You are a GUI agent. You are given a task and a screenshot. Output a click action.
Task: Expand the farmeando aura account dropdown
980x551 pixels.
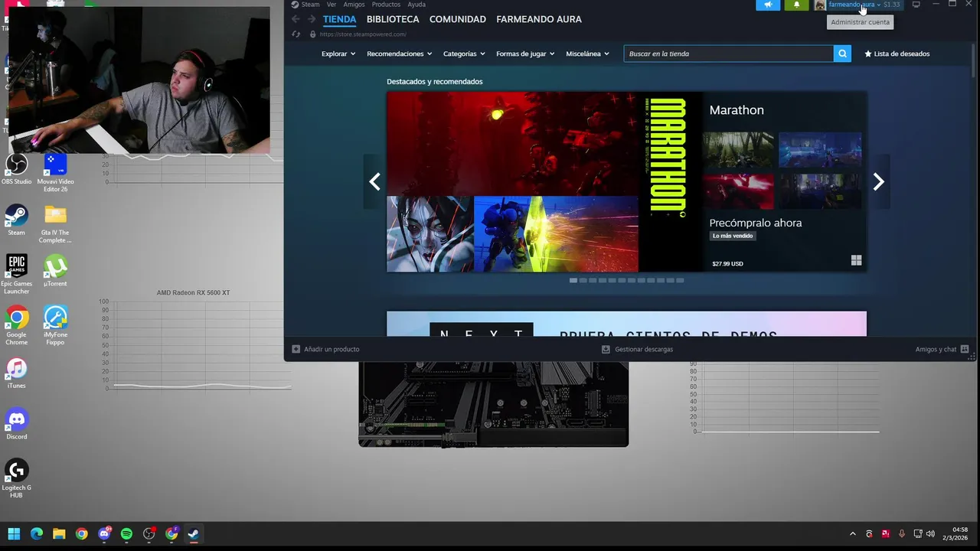[x=854, y=5]
